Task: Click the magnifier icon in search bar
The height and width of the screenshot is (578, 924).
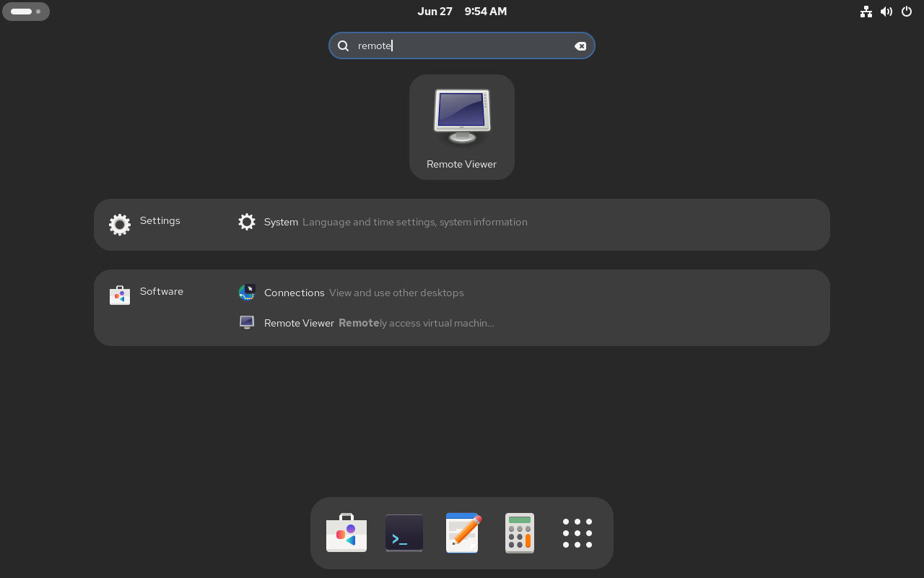Action: pos(344,46)
